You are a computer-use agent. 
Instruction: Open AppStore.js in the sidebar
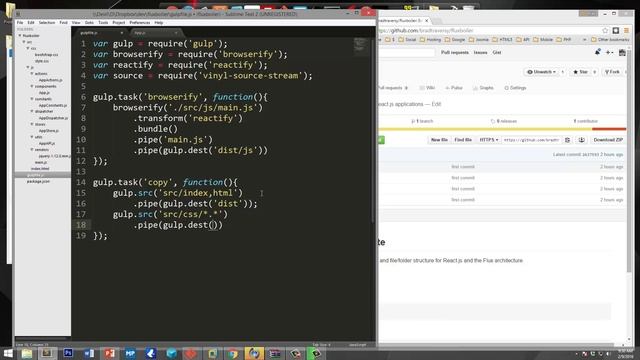[x=49, y=131]
